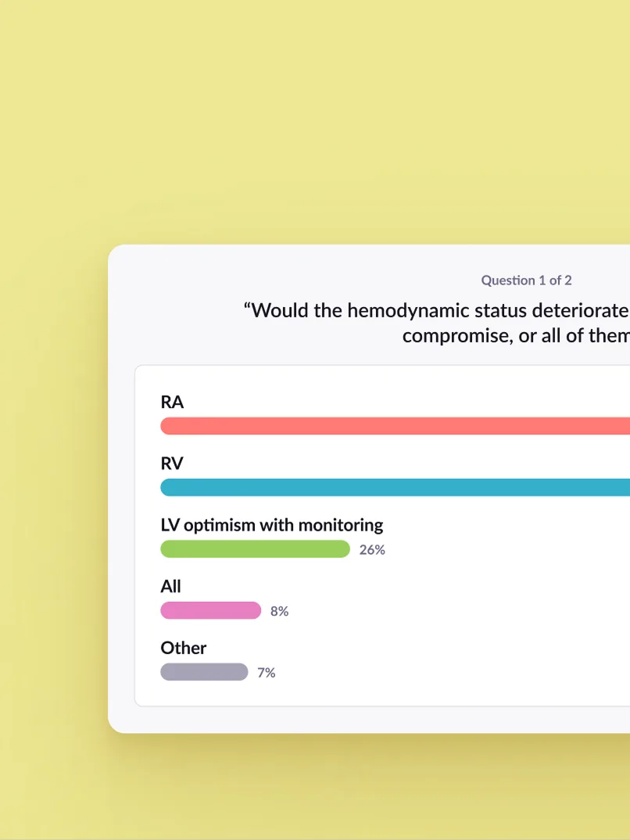
Task: Select the "Other" answer label
Action: coord(184,648)
